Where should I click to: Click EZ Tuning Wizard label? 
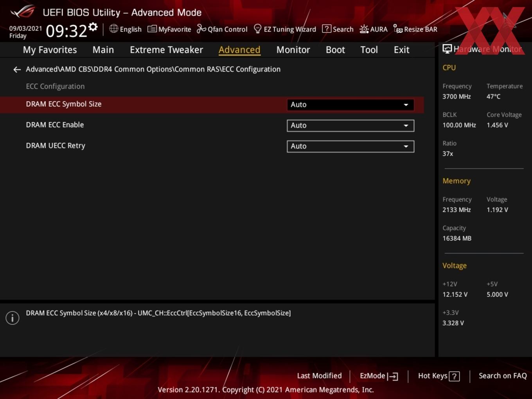(290, 29)
